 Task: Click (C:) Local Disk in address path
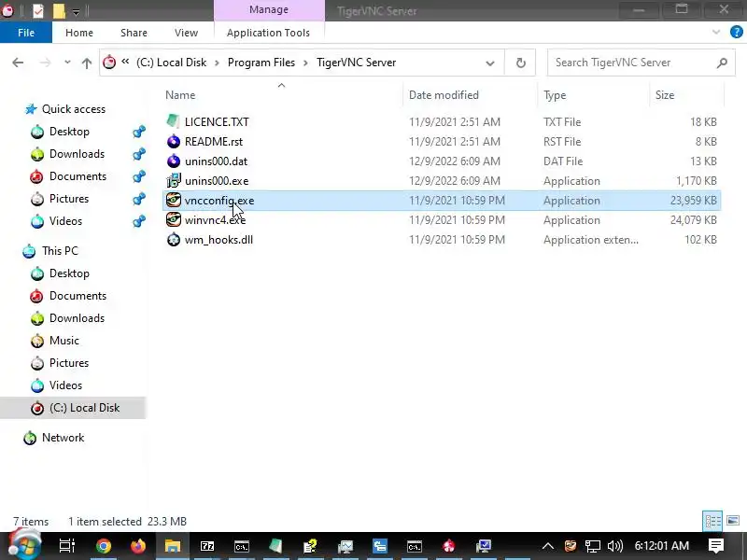172,63
